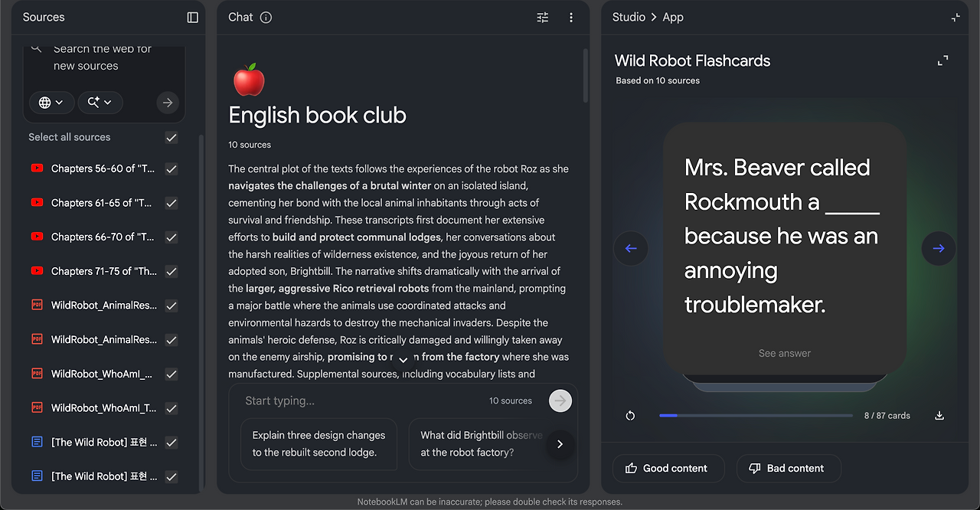
Task: Click YouTube icon for Chapters 56-60
Action: click(x=37, y=168)
